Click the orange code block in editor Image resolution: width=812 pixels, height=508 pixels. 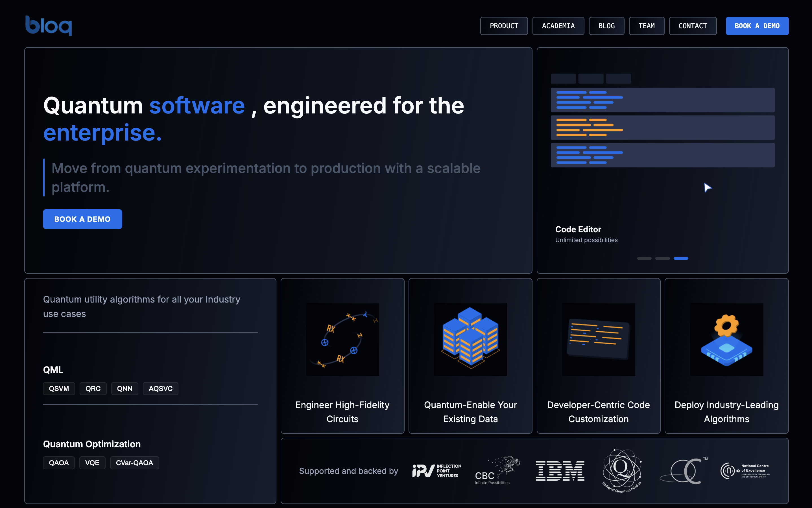[662, 128]
